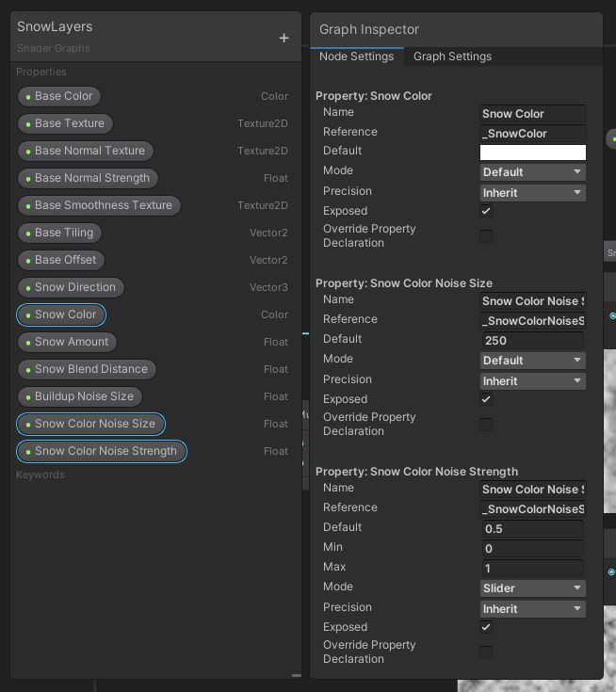
Task: Select the Base Tiling property pill
Action: click(x=59, y=233)
